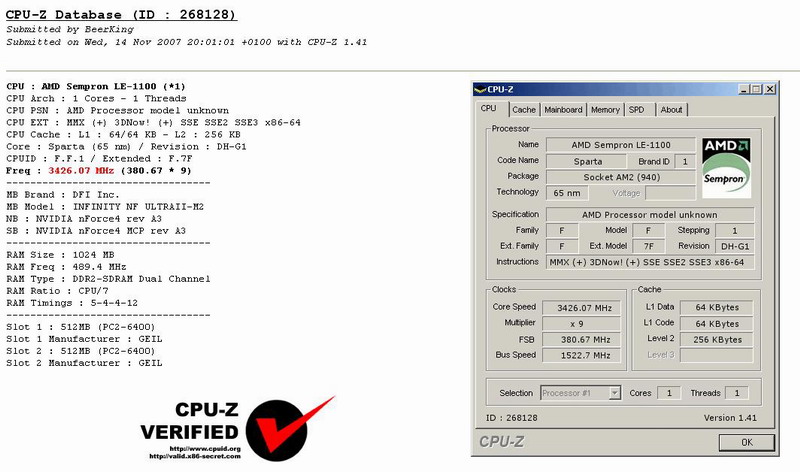Click the Threads count field
The image size is (800, 472).
pyautogui.click(x=736, y=393)
